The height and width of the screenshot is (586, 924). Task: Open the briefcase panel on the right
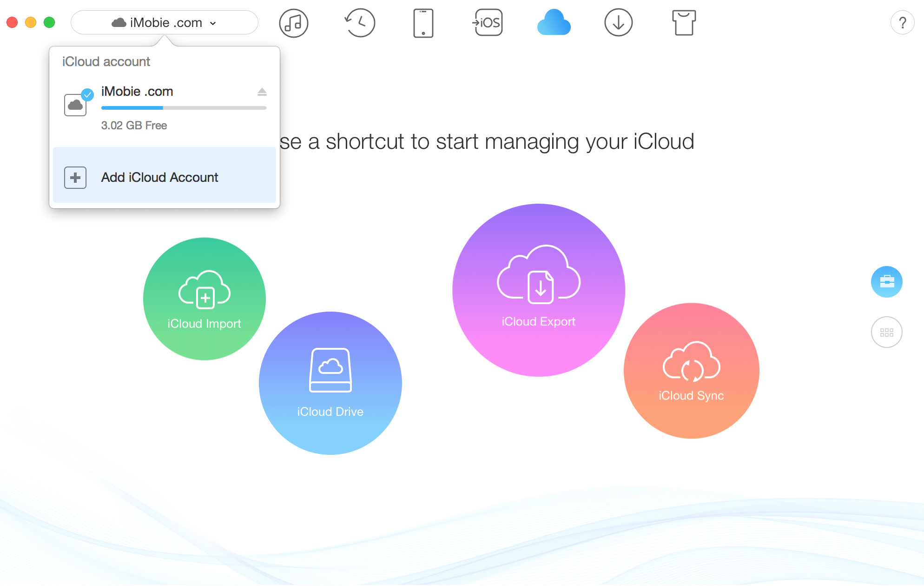(886, 282)
